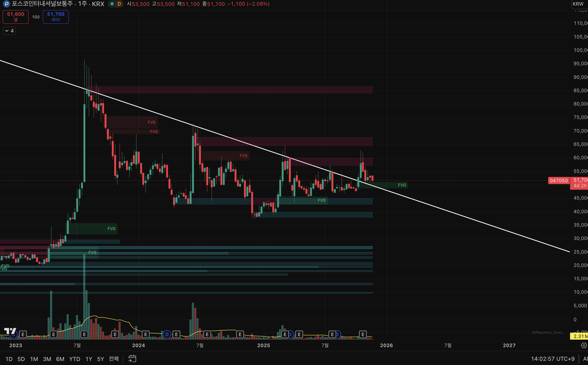Viewport: 588px width, 365px height.
Task: Click the red 51,600 sell button
Action: 16,17
